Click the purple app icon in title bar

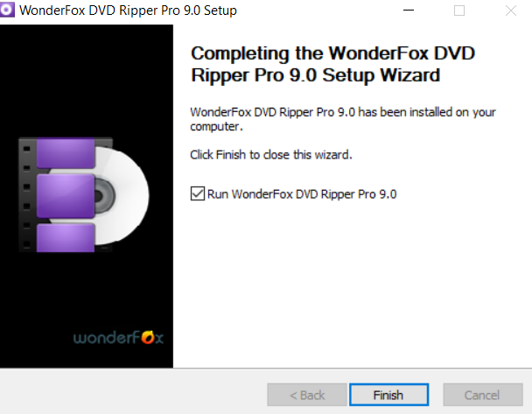pos(7,10)
